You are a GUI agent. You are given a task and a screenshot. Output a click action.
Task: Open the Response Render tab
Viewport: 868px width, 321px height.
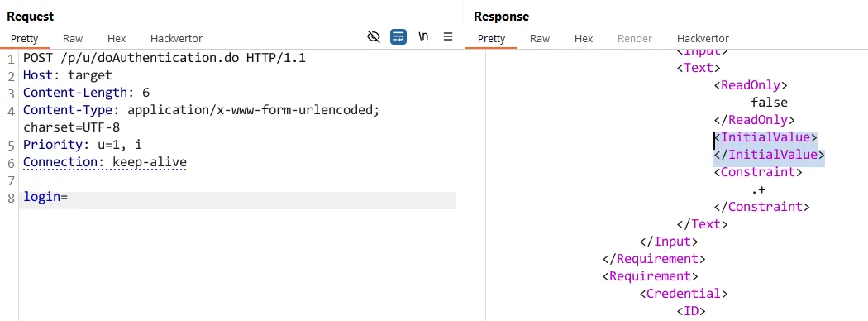point(635,38)
